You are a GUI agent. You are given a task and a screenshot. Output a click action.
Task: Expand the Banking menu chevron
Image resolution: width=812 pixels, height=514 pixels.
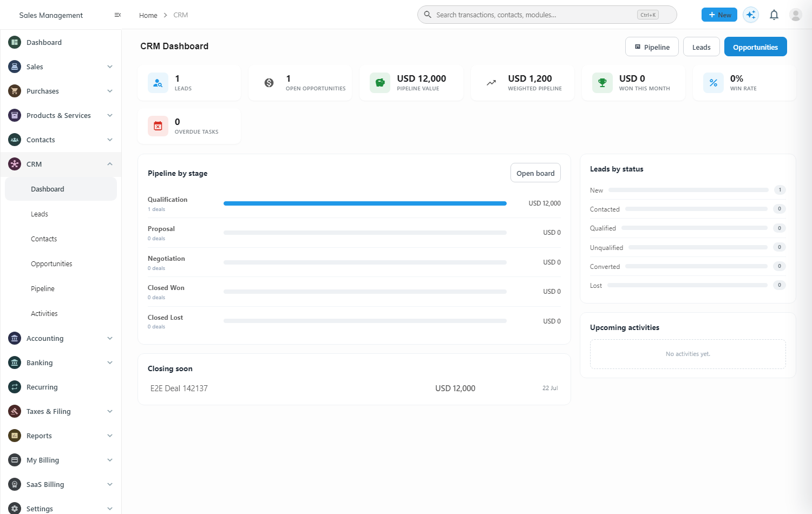point(110,363)
